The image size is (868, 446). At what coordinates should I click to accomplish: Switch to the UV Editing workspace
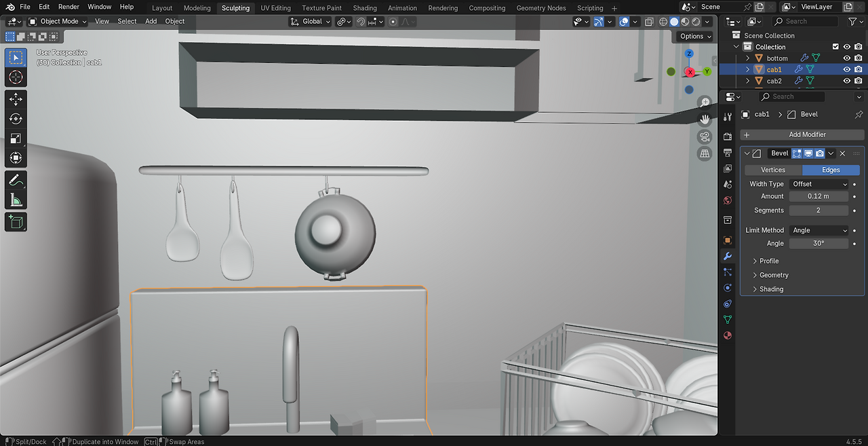tap(275, 8)
